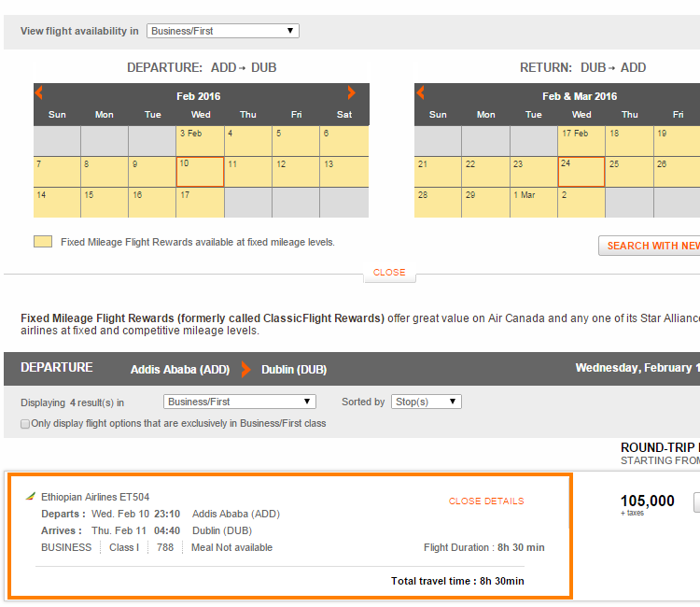The image size is (700, 607).
Task: Choose 1 Mar in return calendar
Action: pos(533,203)
